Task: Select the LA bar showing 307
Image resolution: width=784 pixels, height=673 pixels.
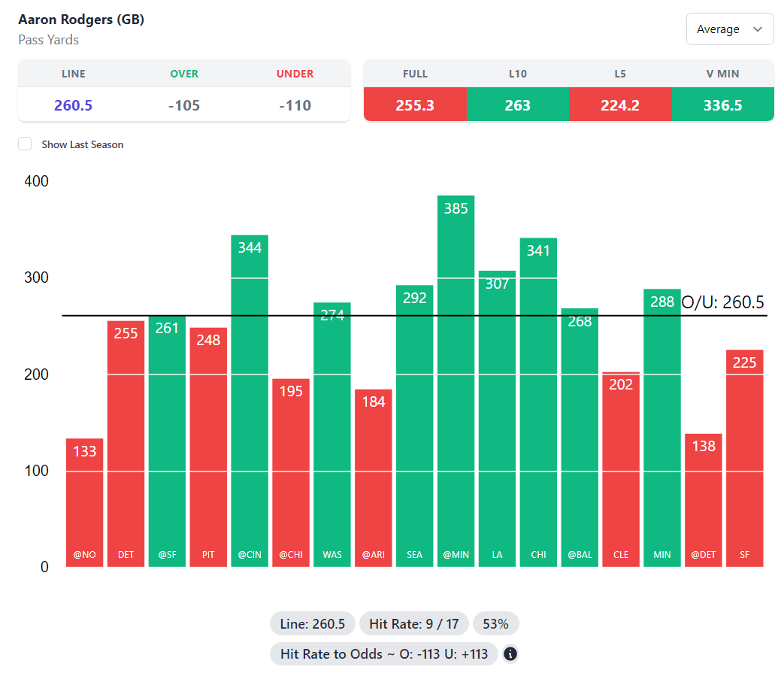Action: pos(497,419)
